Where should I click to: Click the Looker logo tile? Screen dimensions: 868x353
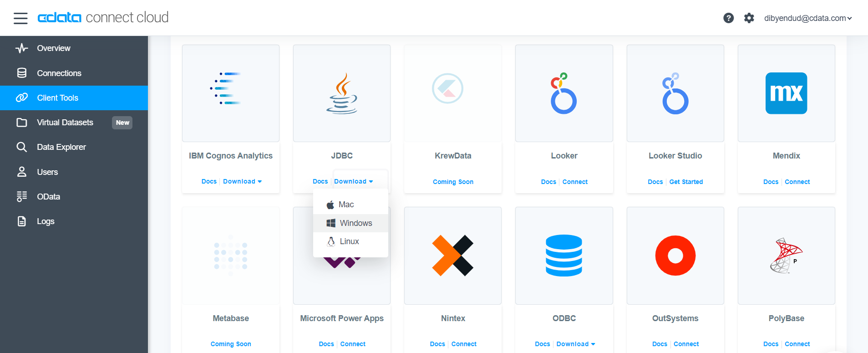[x=564, y=93]
